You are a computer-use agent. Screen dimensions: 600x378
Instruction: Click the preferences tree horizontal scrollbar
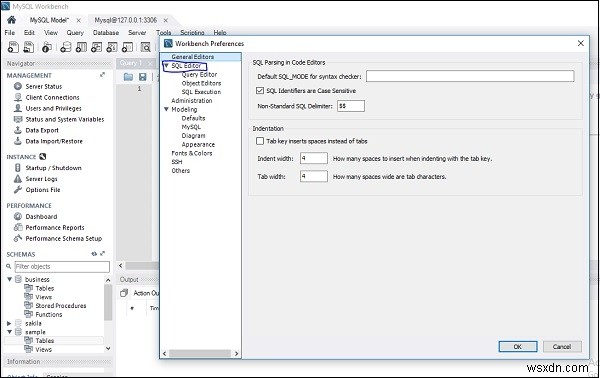pos(200,354)
